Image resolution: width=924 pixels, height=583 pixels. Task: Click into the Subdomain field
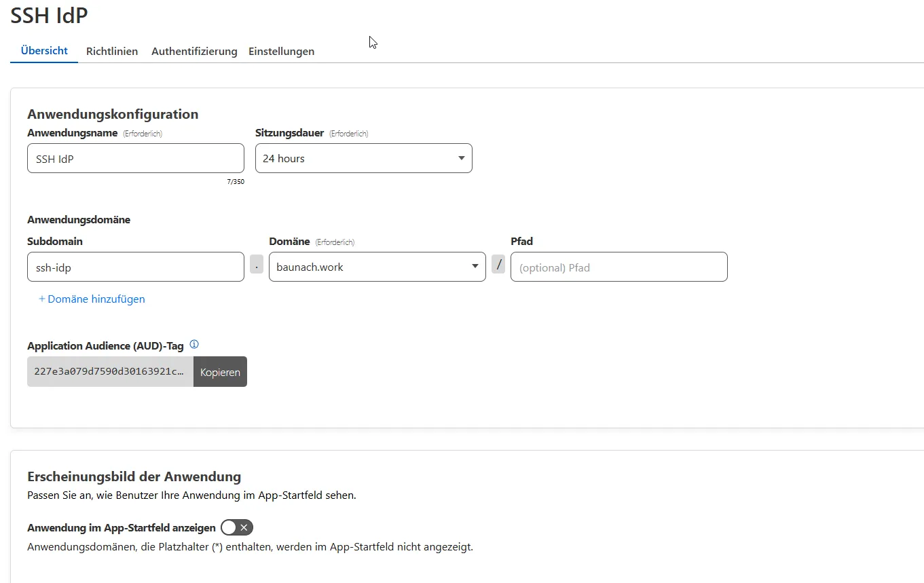135,267
